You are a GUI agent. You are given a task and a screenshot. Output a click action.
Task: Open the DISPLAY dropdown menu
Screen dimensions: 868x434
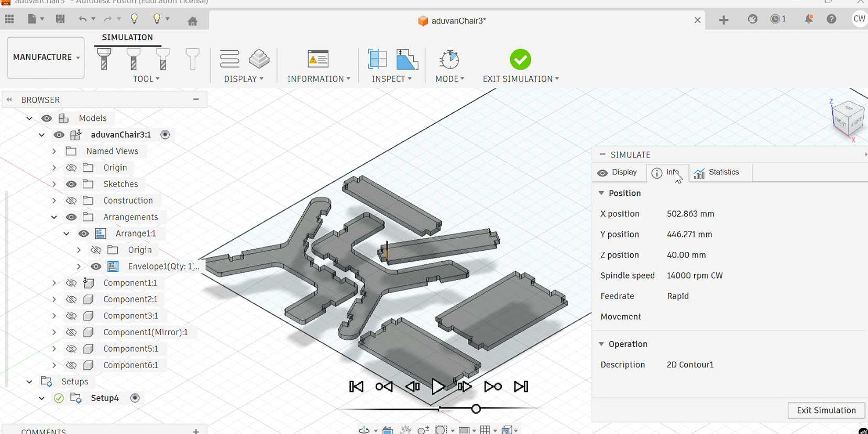click(x=244, y=79)
